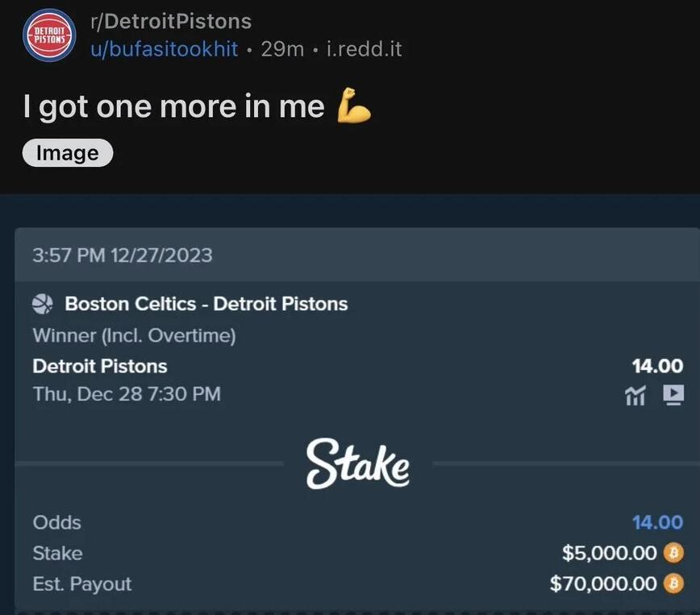Click the Bitcoin icon beside $5,000.00 stake
This screenshot has width=700, height=615.
673,553
